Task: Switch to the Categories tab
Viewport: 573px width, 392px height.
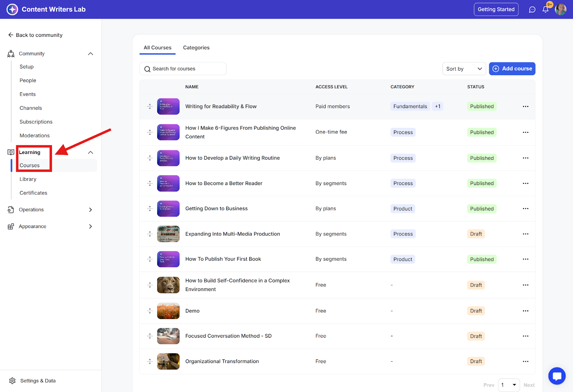Action: click(x=196, y=48)
